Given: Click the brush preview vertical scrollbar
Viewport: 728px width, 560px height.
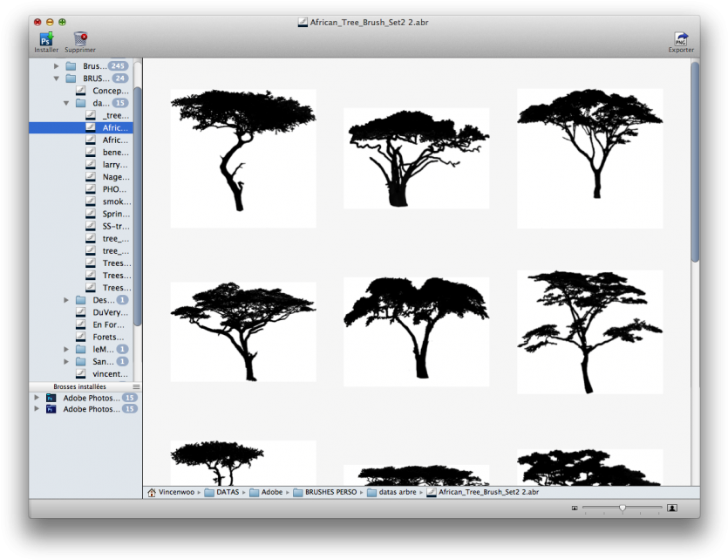Looking at the screenshot, I should (x=695, y=166).
